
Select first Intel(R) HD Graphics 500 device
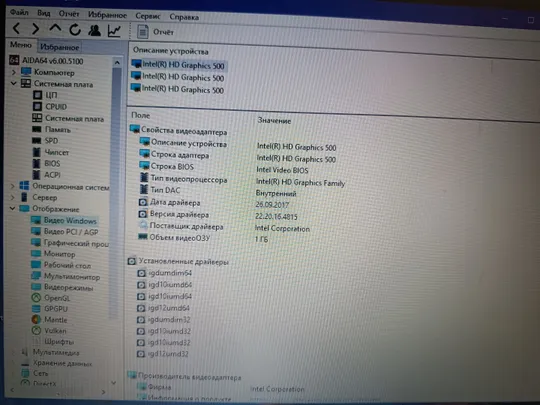(x=178, y=64)
